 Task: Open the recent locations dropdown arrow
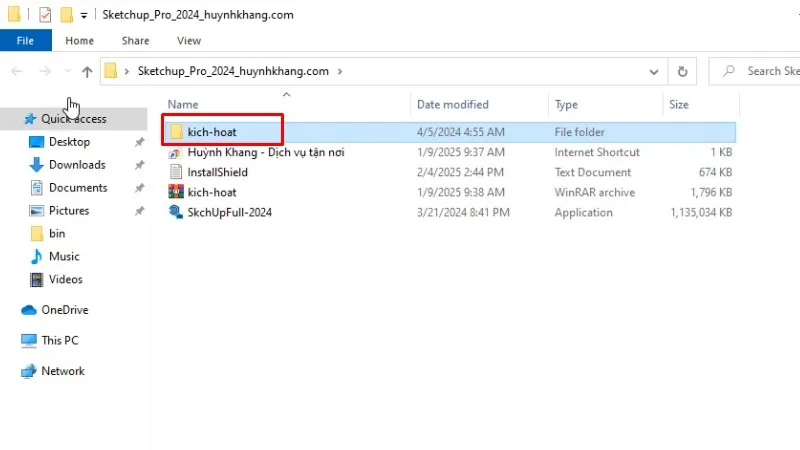[x=67, y=71]
